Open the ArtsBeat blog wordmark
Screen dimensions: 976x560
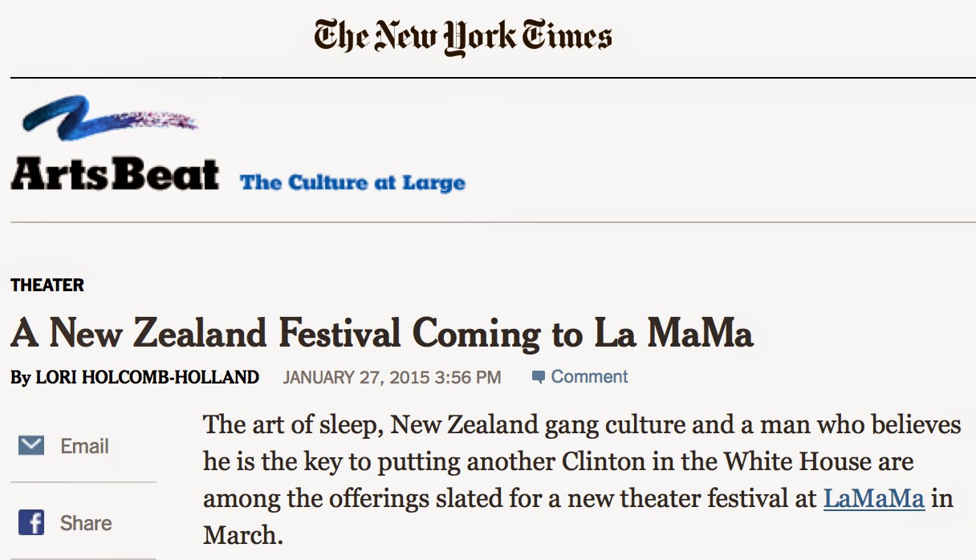115,175
